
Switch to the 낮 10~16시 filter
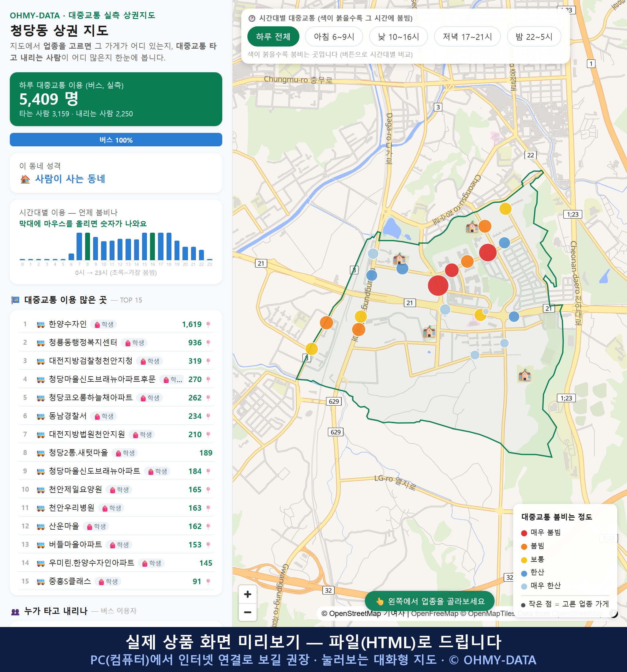click(x=399, y=36)
